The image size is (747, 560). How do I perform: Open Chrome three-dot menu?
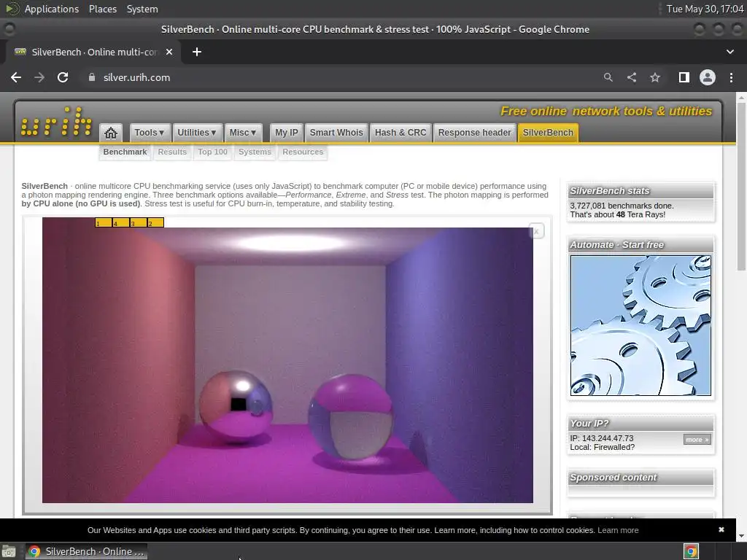pos(731,77)
